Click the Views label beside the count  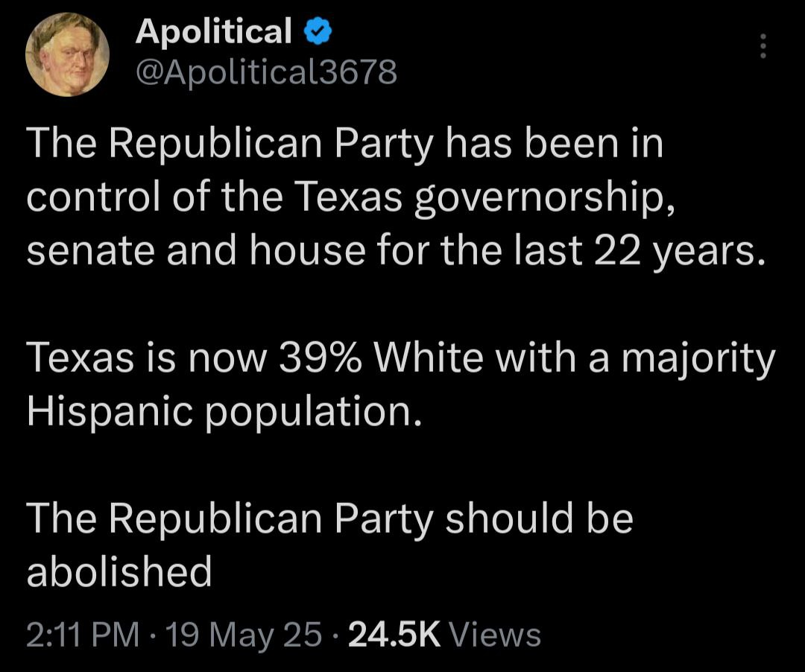[x=496, y=635]
